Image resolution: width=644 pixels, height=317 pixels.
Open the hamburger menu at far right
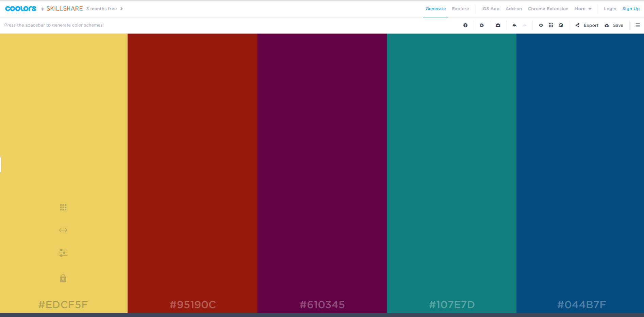[638, 25]
